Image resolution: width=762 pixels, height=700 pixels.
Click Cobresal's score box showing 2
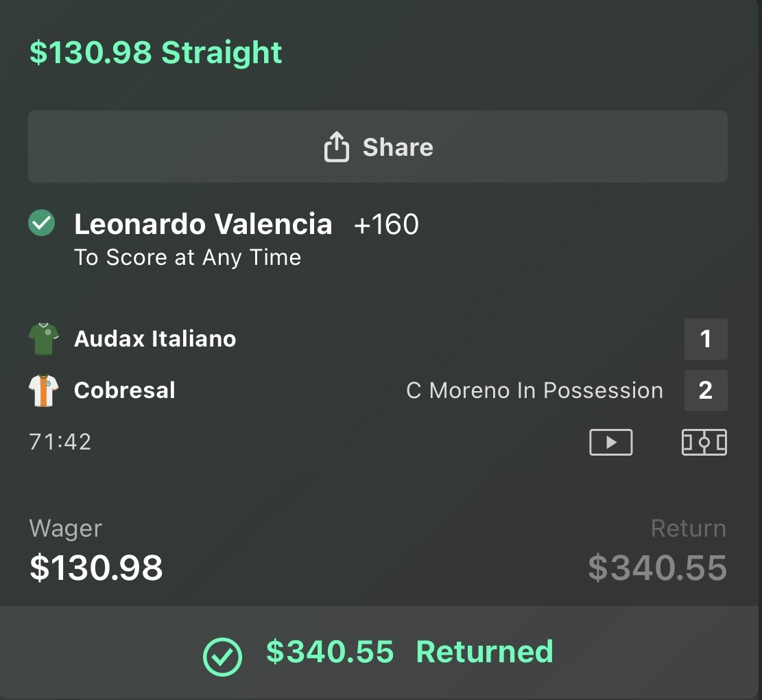706,390
